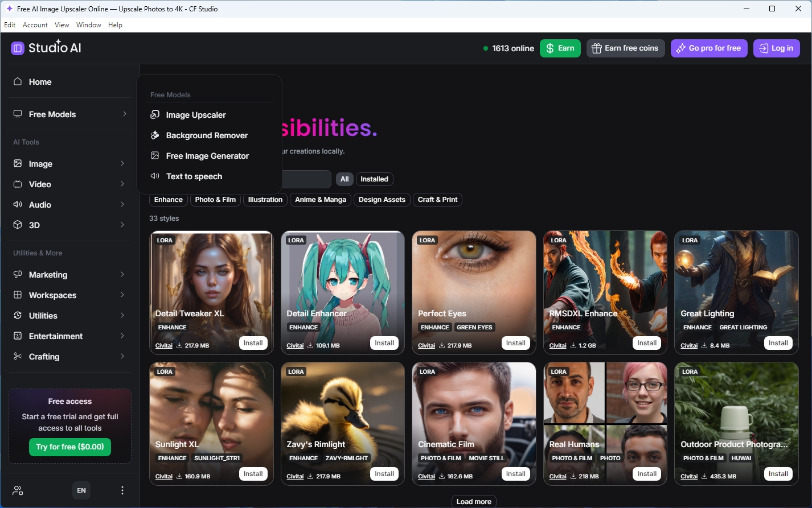Expand the Utilities submenu chevron
Viewport: 812px width, 508px height.
pos(122,315)
